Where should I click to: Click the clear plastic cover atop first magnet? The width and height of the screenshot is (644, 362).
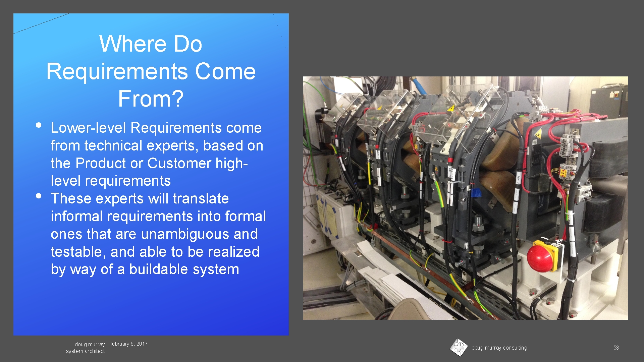(345, 106)
